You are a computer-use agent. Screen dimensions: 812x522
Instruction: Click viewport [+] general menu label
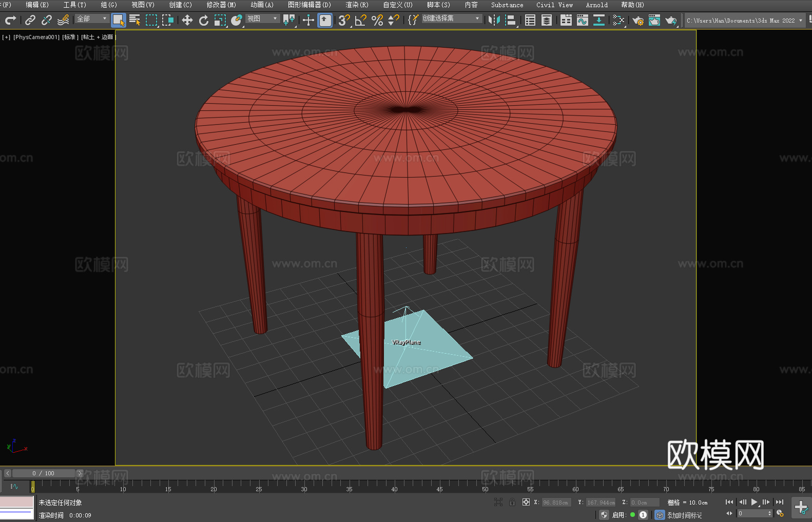point(6,37)
